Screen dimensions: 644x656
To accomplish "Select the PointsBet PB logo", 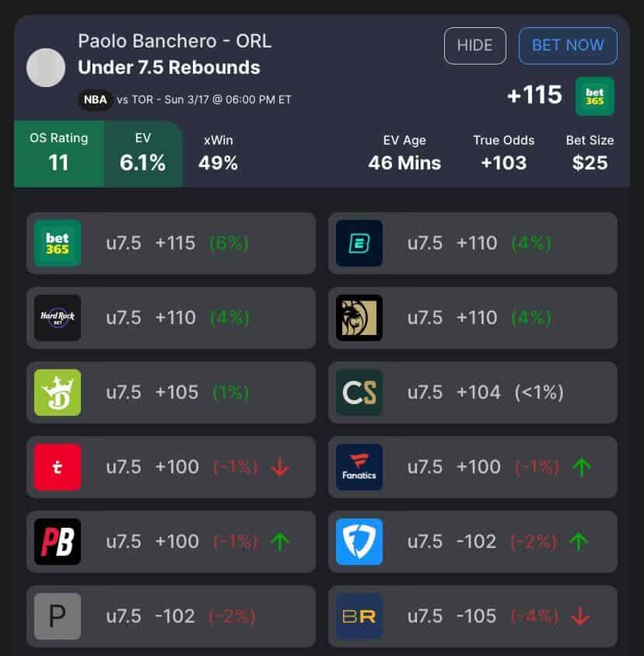I will [58, 542].
